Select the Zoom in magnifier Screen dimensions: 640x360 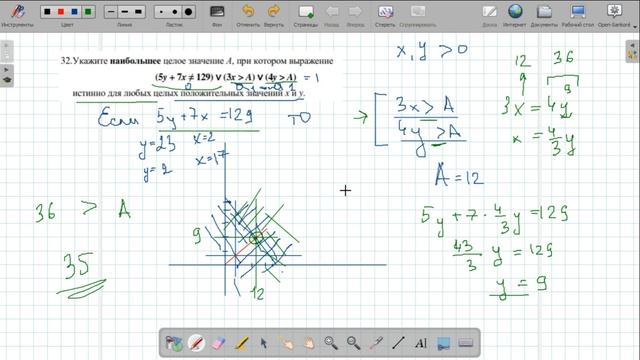[331, 343]
